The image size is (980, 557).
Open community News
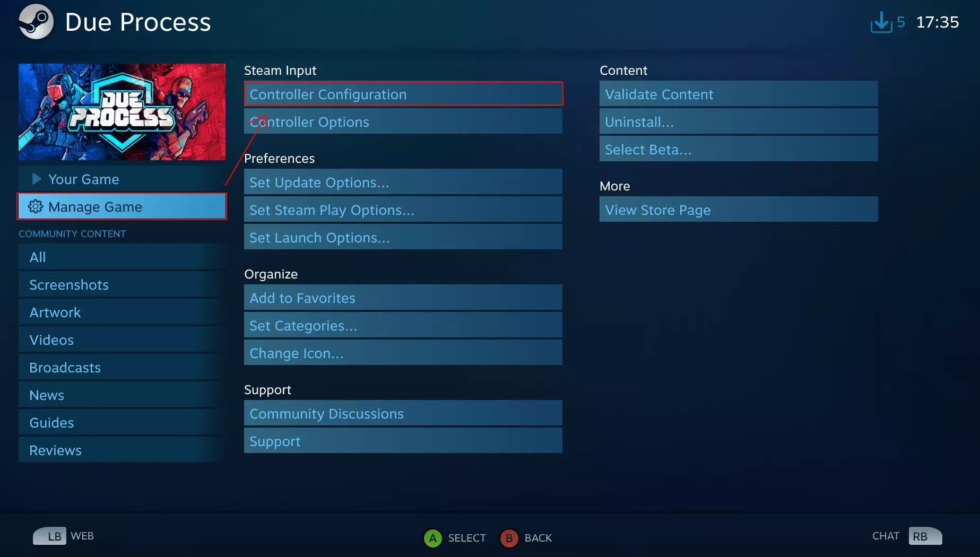[x=122, y=395]
